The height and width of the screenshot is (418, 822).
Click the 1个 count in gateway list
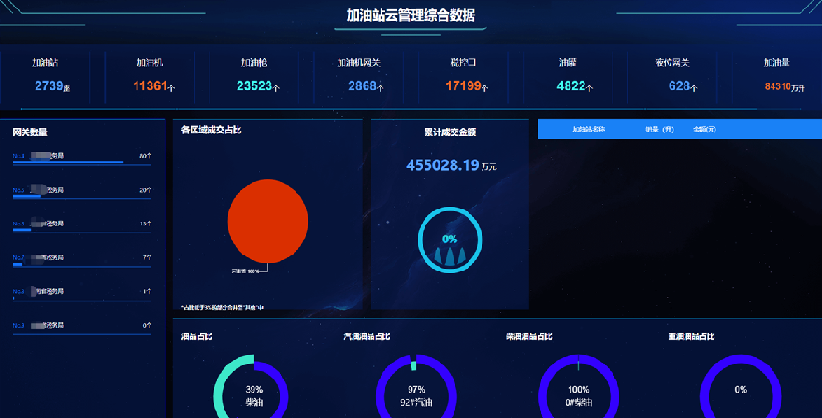(147, 291)
